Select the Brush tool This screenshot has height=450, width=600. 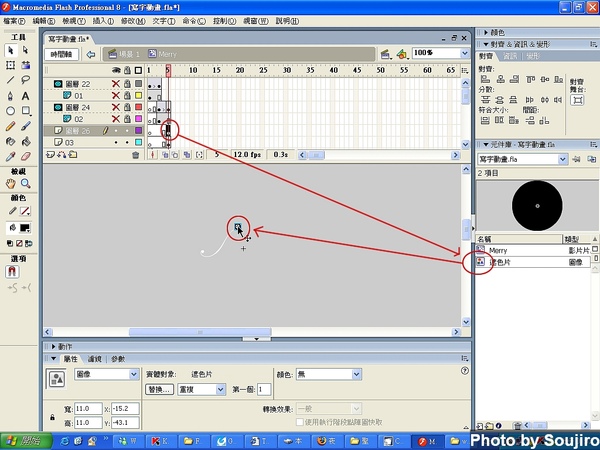click(25, 126)
